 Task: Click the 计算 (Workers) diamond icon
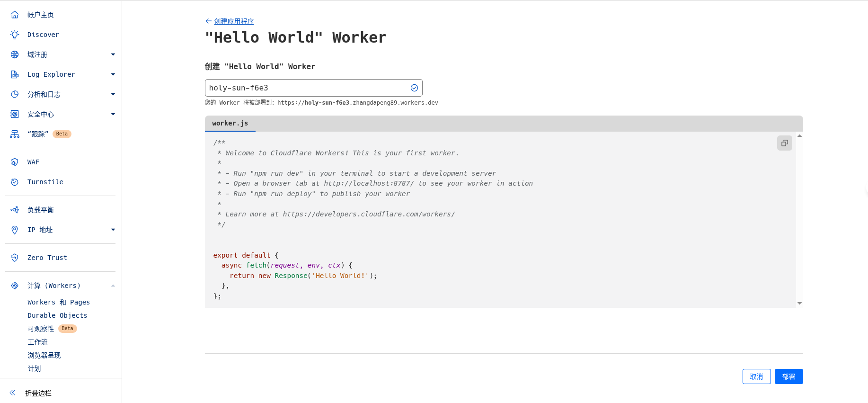click(15, 286)
